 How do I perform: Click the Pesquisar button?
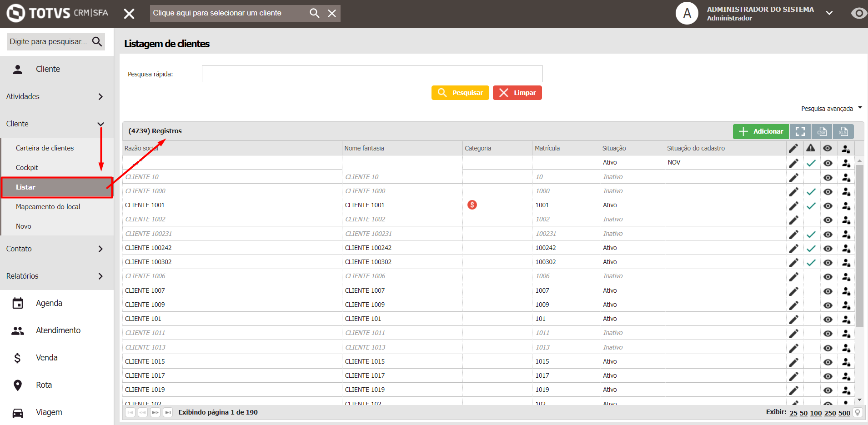[460, 93]
